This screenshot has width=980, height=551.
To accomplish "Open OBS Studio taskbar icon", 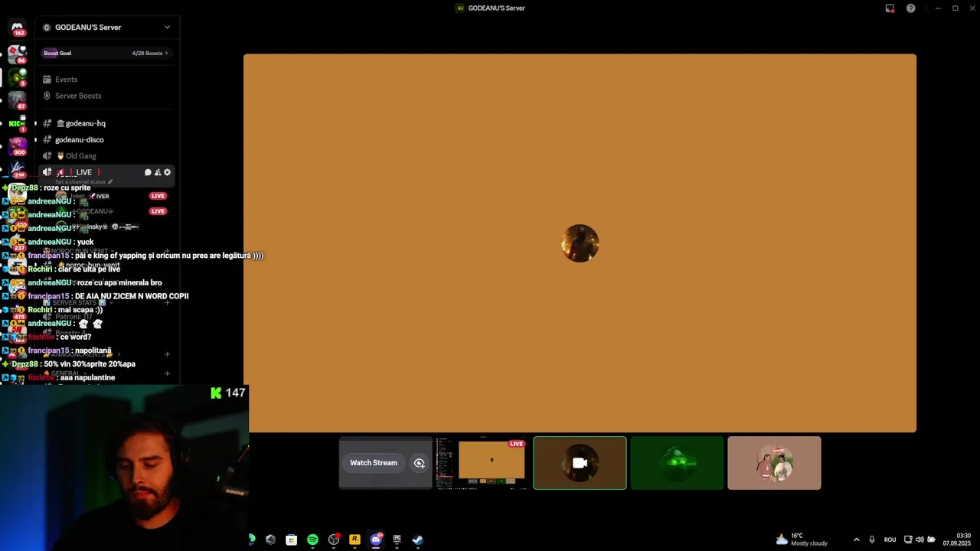I will click(334, 540).
